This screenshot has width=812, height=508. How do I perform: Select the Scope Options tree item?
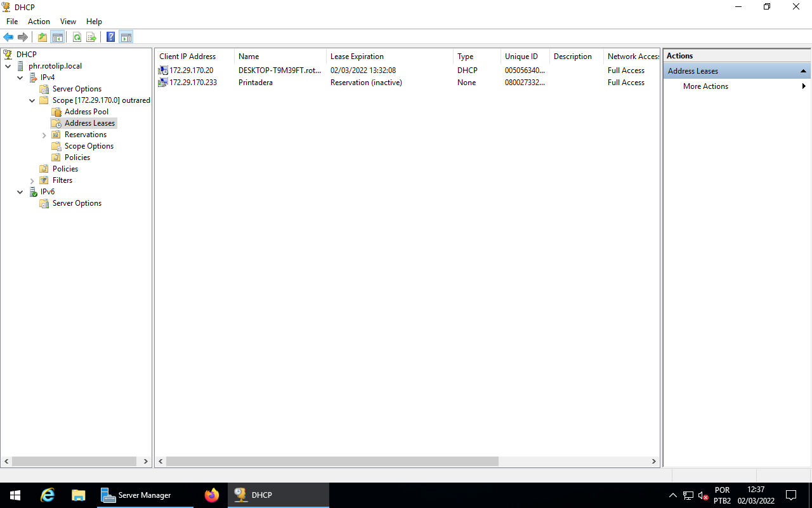point(88,145)
